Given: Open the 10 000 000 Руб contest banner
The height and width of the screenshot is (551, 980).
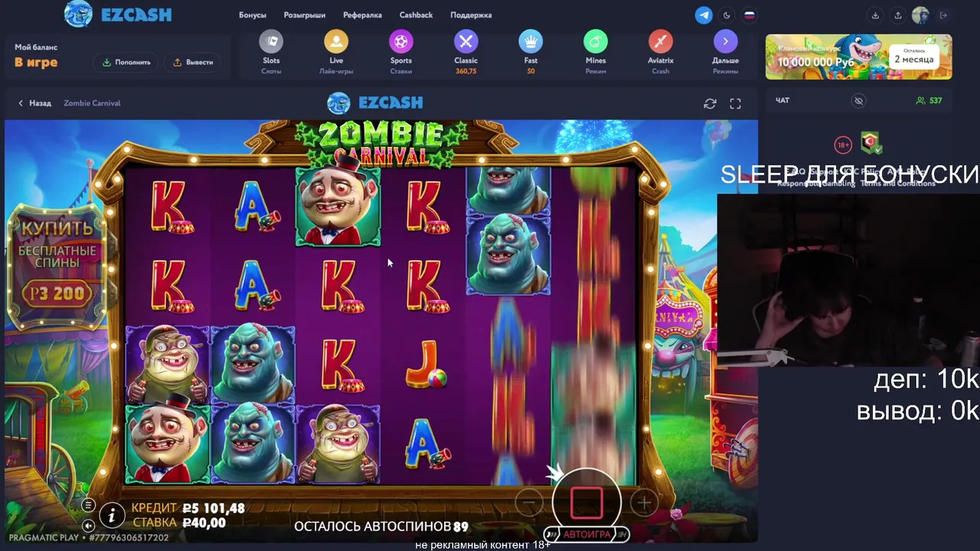Looking at the screenshot, I should pos(858,57).
